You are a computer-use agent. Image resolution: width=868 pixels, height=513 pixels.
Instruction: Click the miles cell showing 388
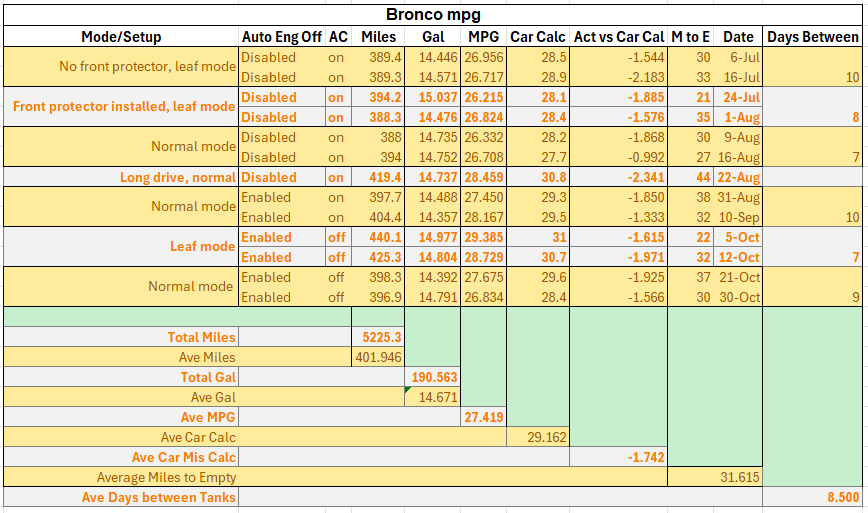(378, 137)
